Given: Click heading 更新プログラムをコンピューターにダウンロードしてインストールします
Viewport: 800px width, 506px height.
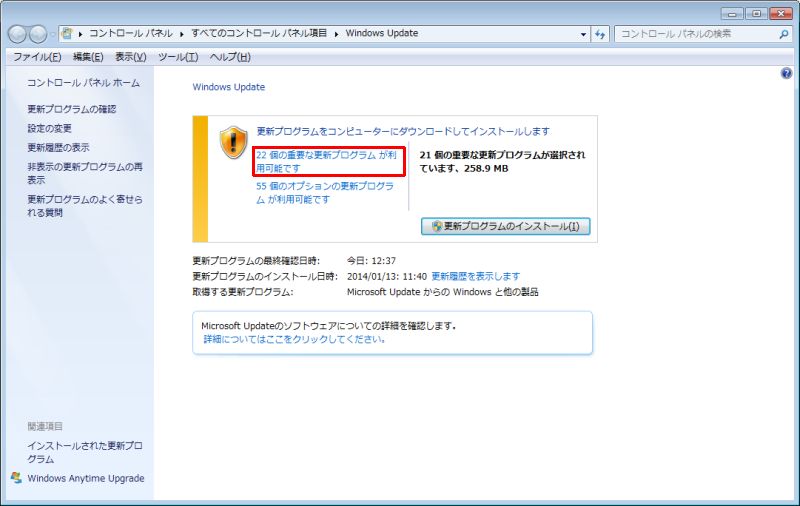Looking at the screenshot, I should [x=403, y=132].
